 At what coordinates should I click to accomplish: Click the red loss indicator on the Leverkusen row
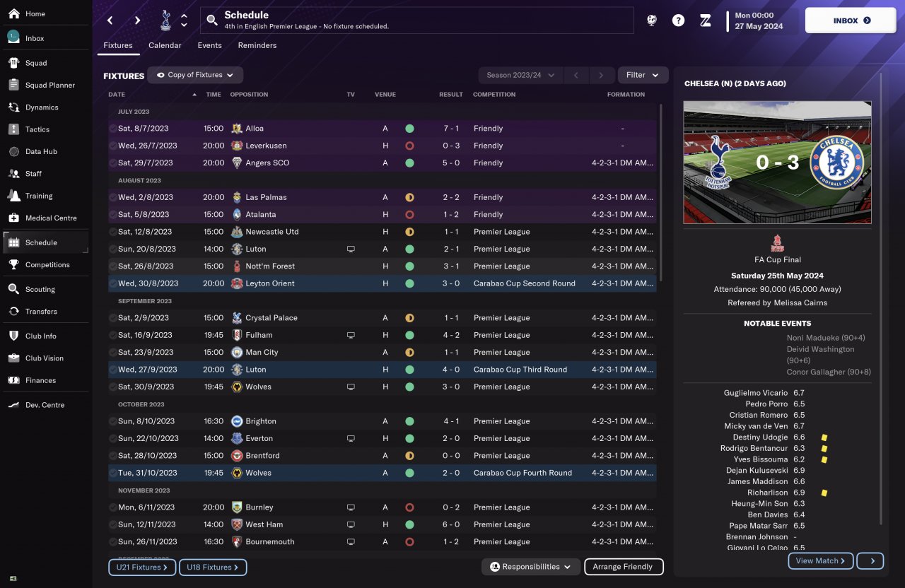point(409,146)
